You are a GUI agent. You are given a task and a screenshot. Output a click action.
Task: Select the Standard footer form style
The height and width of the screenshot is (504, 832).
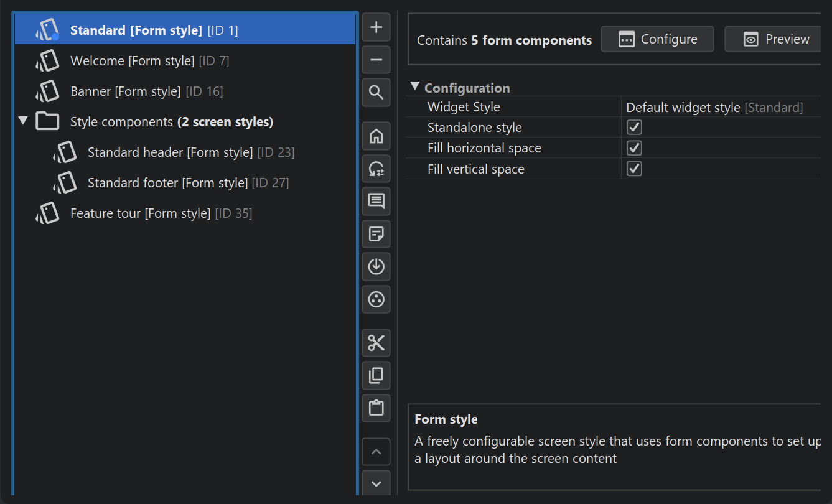click(167, 183)
